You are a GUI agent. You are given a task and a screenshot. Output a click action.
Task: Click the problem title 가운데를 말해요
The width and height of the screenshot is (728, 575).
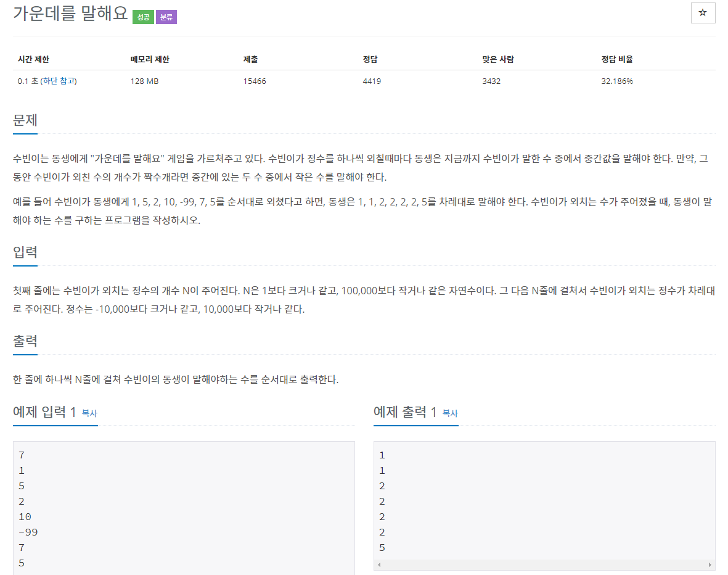point(70,14)
